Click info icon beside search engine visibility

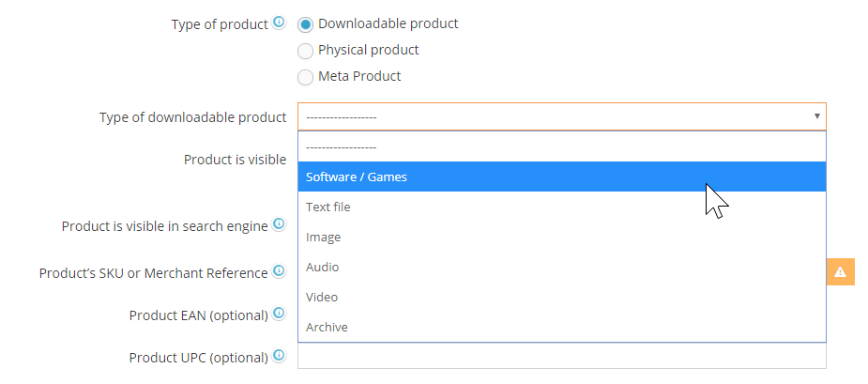coord(279,225)
